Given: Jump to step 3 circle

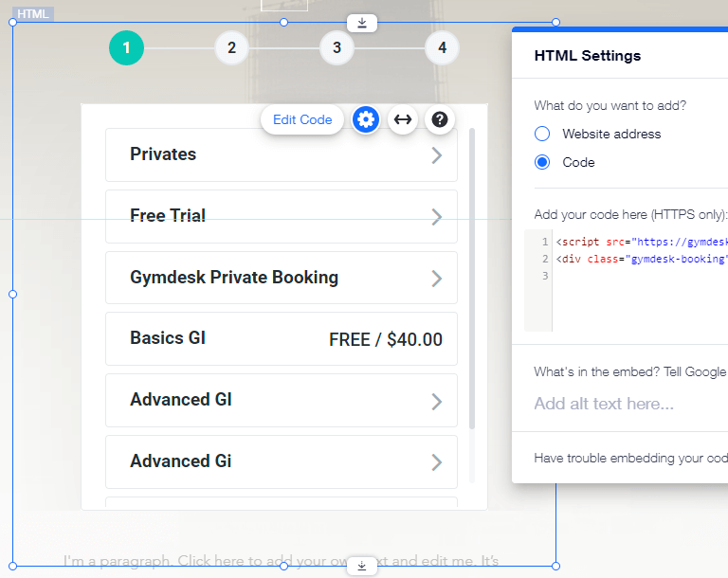Looking at the screenshot, I should point(337,47).
